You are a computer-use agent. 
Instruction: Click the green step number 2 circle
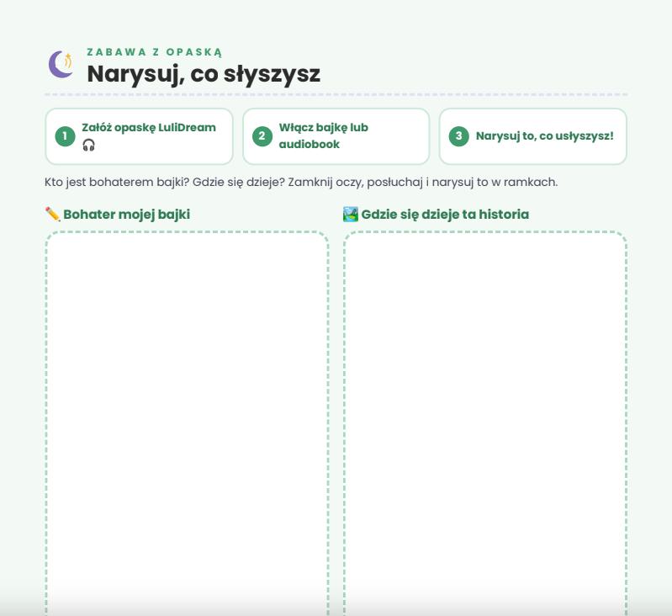click(x=262, y=136)
